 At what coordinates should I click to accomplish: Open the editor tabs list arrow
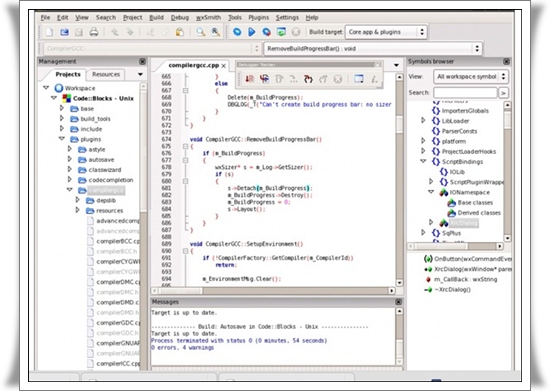(396, 65)
